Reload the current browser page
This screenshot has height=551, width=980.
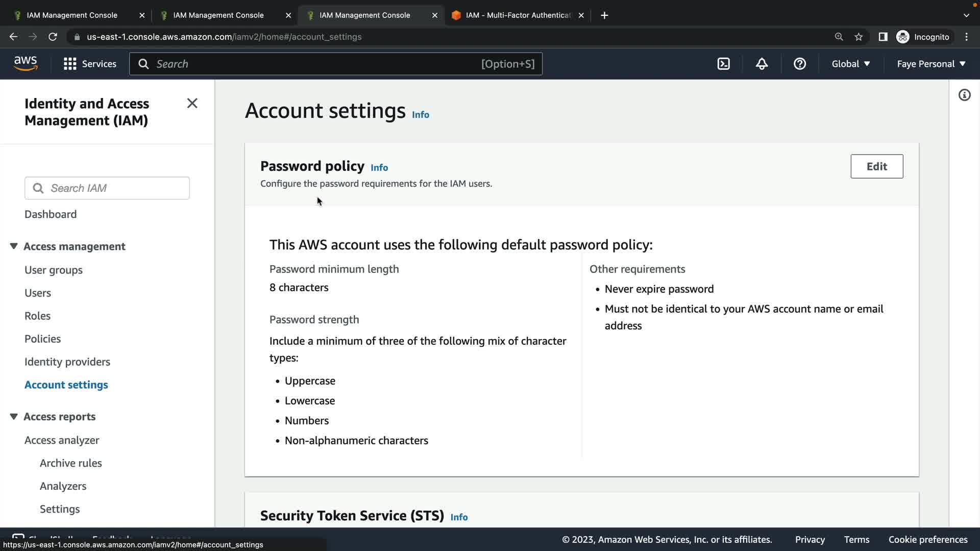coord(53,37)
